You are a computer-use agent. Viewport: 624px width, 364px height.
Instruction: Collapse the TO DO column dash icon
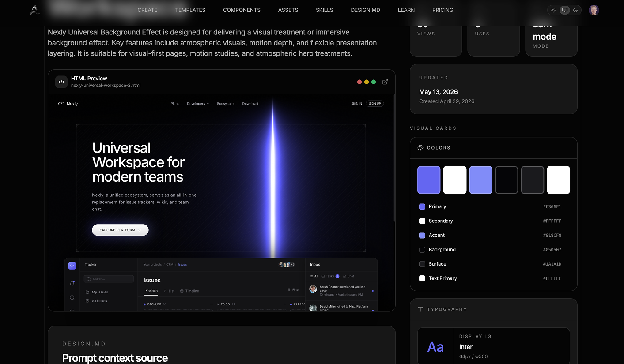coord(285,304)
